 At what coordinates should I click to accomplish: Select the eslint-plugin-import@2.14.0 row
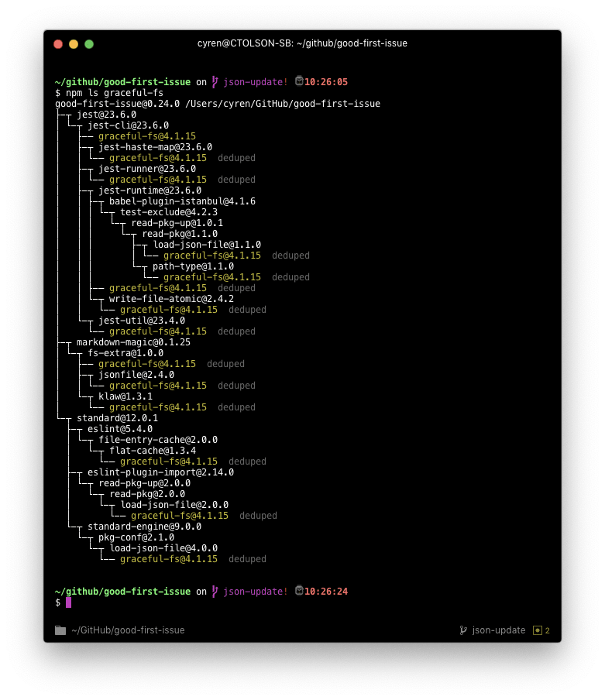[x=160, y=472]
